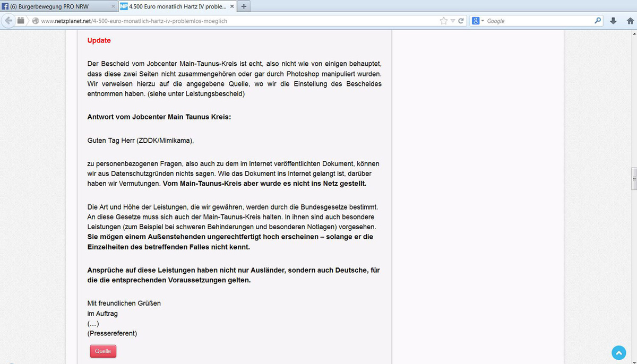Click into the Google search field
Image resolution: width=637 pixels, height=364 pixels.
[536, 21]
